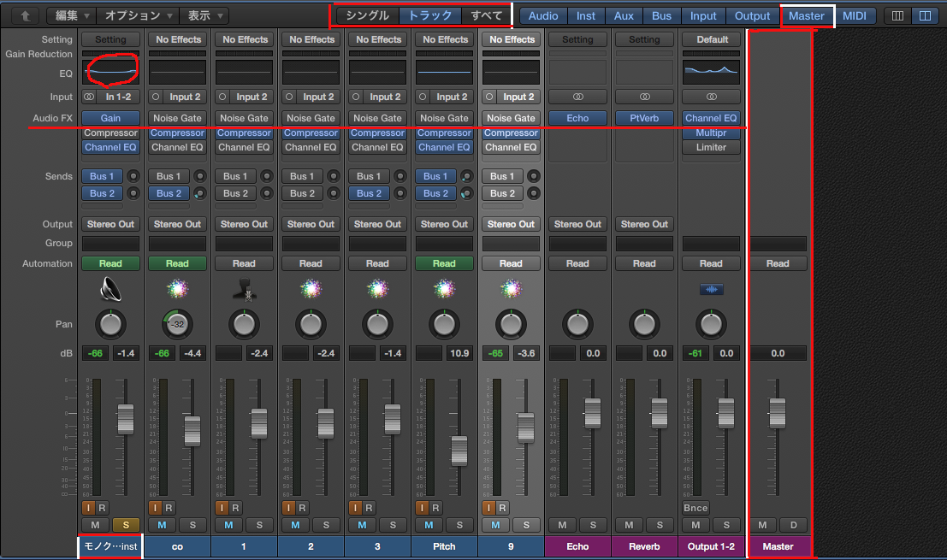The width and height of the screenshot is (947, 560).
Task: Open Gain plugin on モノク inst channel
Action: click(x=110, y=118)
